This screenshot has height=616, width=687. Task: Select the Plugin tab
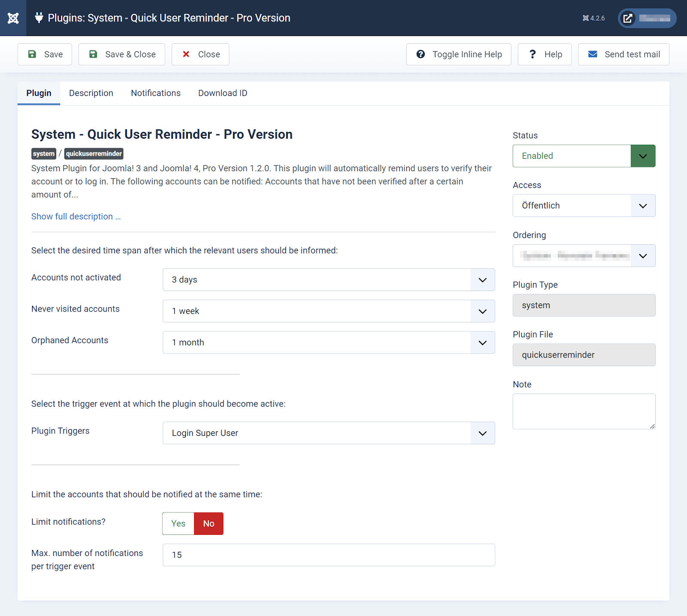tap(39, 93)
